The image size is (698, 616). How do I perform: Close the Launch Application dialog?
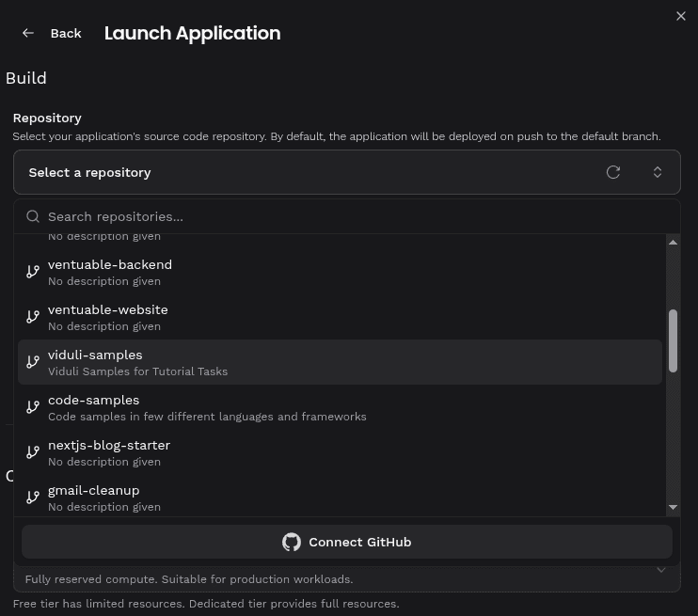681,16
